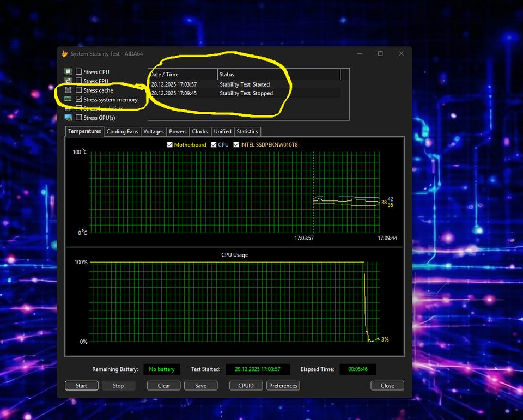Click the cache icon beside Stress cache
523x420 pixels.
(x=68, y=90)
